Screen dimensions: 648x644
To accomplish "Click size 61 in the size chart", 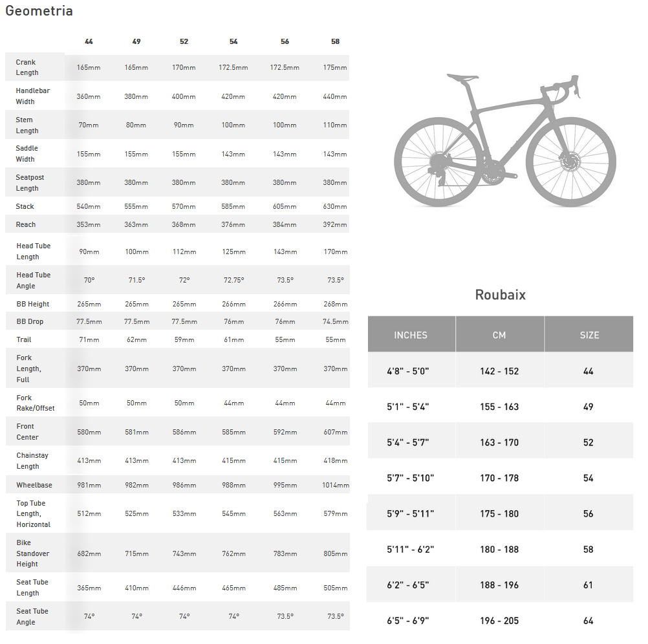I will coord(588,585).
